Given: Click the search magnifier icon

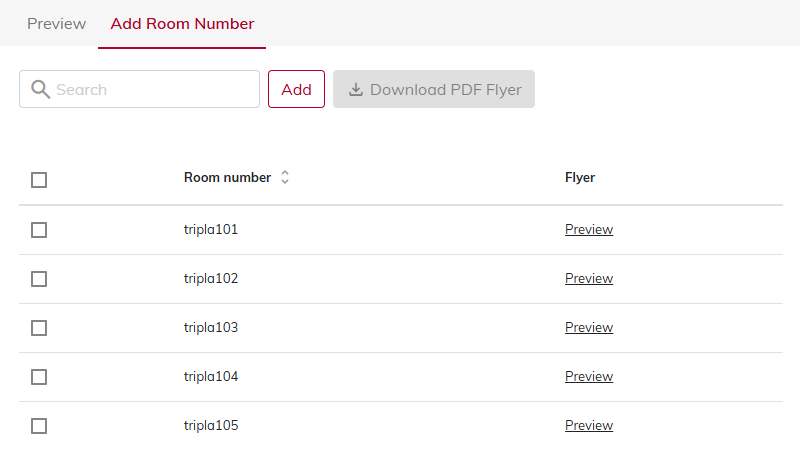Looking at the screenshot, I should 41,89.
